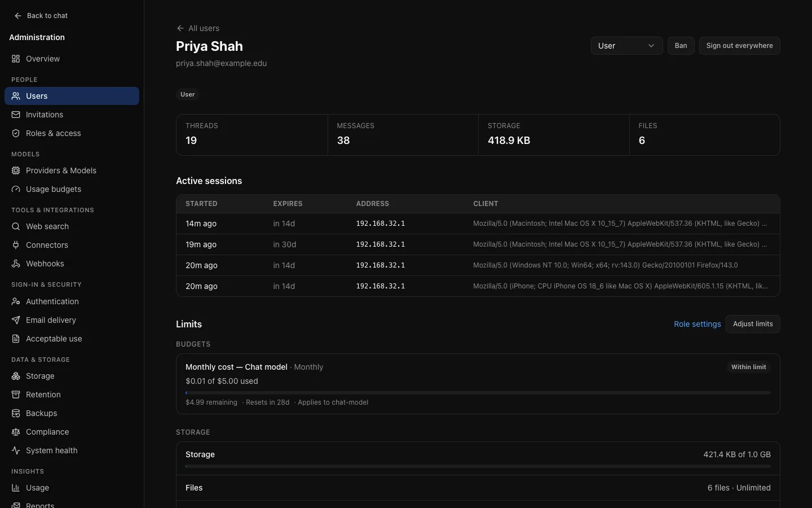Click the Invitations envelope icon
Image resolution: width=812 pixels, height=508 pixels.
pyautogui.click(x=16, y=115)
